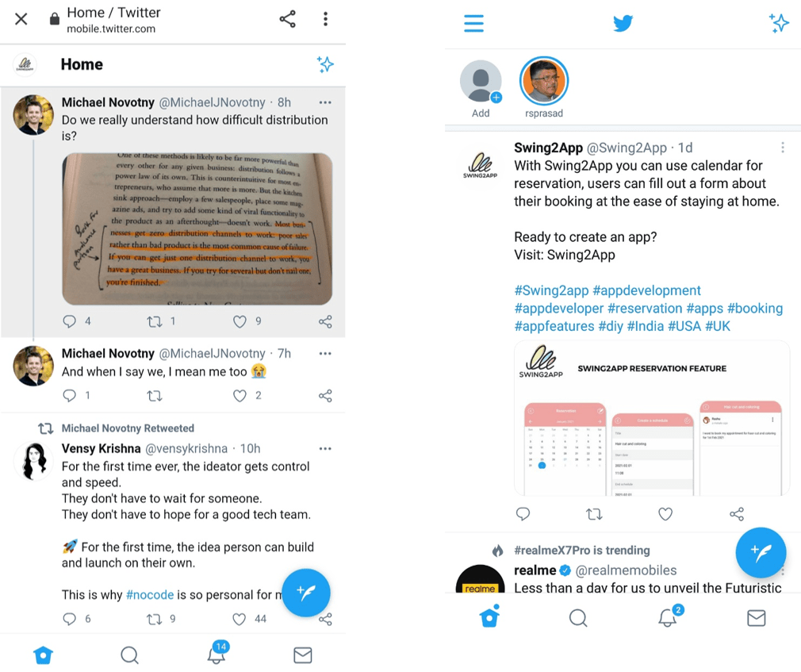This screenshot has width=801, height=672.
Task: Toggle top tweets sparkle icon beside Home
Action: tap(325, 64)
